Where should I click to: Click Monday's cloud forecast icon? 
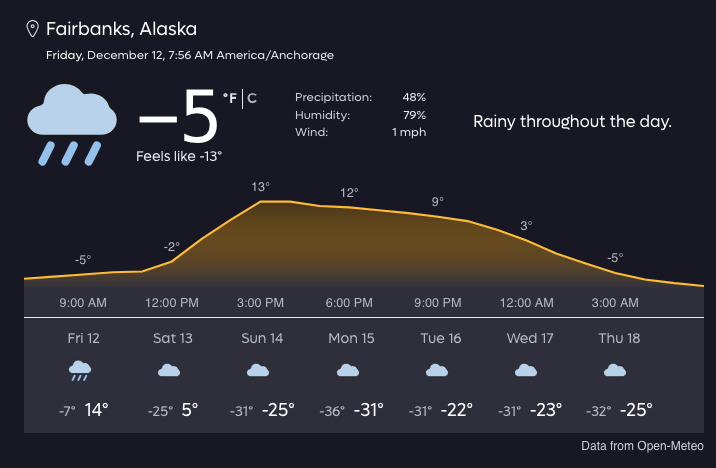tap(348, 371)
